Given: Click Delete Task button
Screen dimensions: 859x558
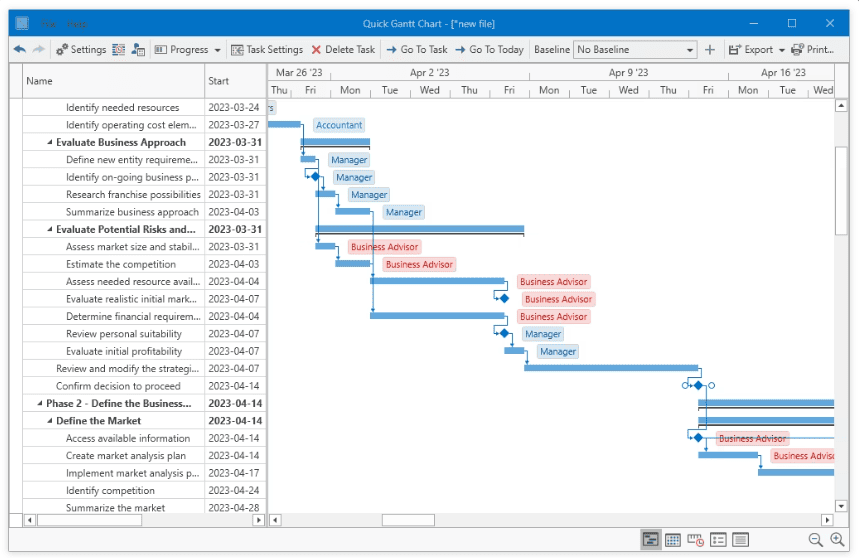Looking at the screenshot, I should [343, 49].
